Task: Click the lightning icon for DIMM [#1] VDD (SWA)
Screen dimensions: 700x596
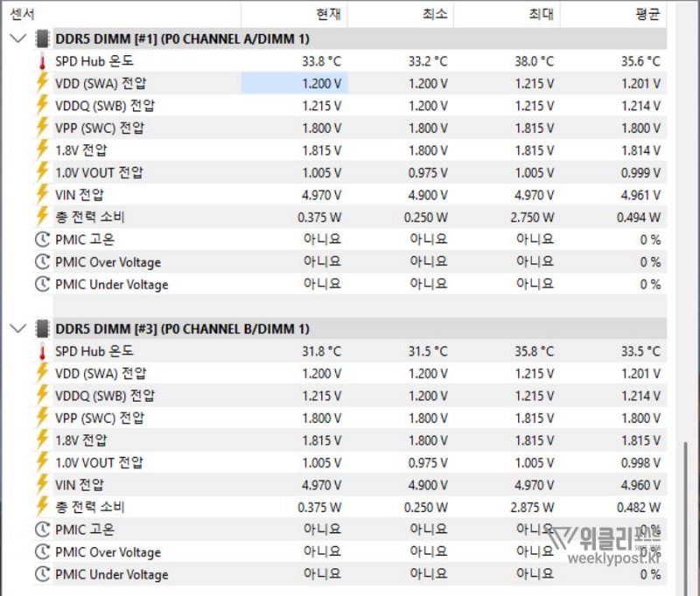Action: pos(41,83)
